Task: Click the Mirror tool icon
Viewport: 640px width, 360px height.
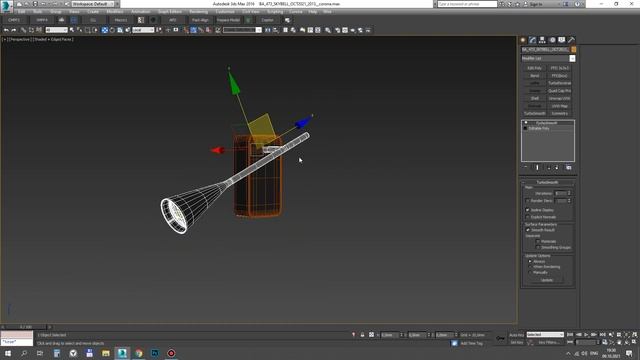Action: (x=268, y=30)
